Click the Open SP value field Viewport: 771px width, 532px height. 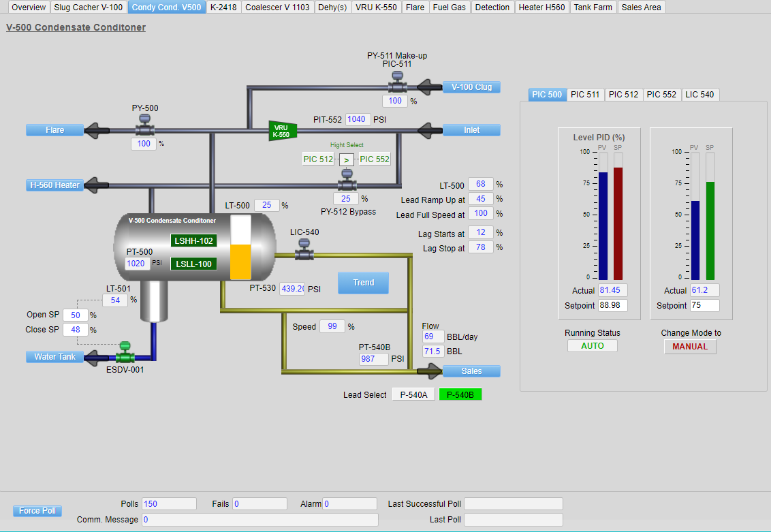[x=75, y=315]
